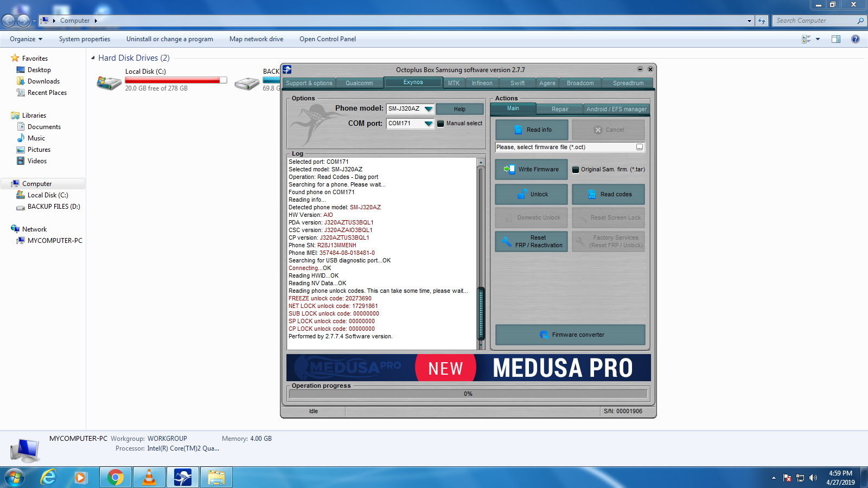Open VLC media player from taskbar
The height and width of the screenshot is (488, 868).
(x=149, y=477)
